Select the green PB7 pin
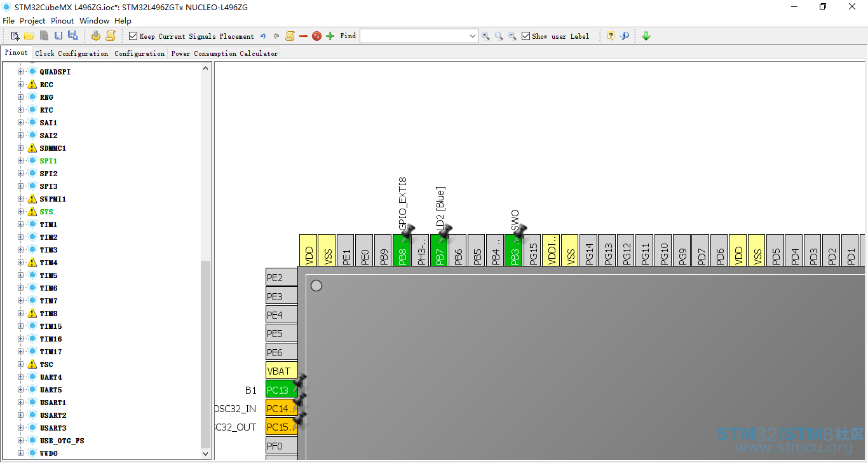Viewport: 868px width, 463px height. (x=439, y=250)
